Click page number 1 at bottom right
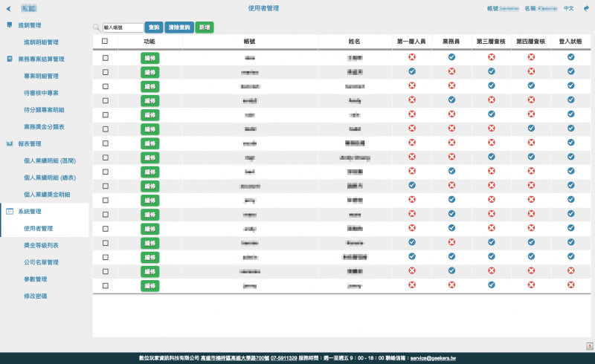This screenshot has width=595, height=364. tap(589, 346)
